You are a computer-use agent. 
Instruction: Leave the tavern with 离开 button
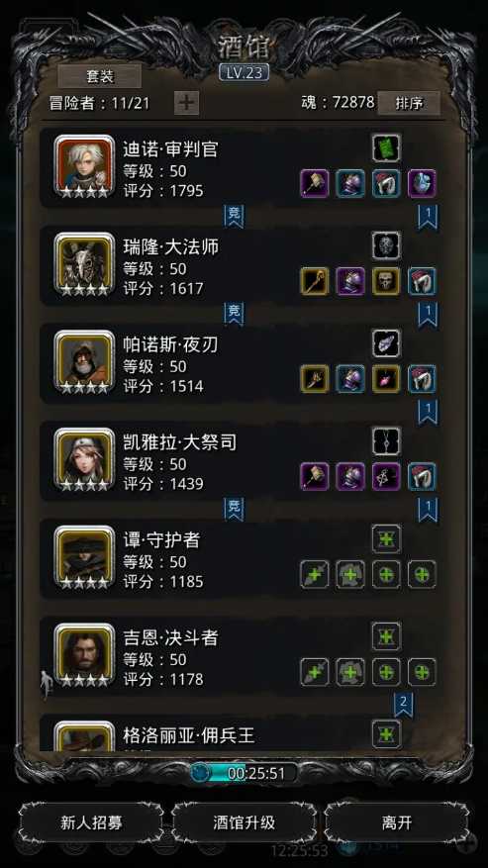397,822
